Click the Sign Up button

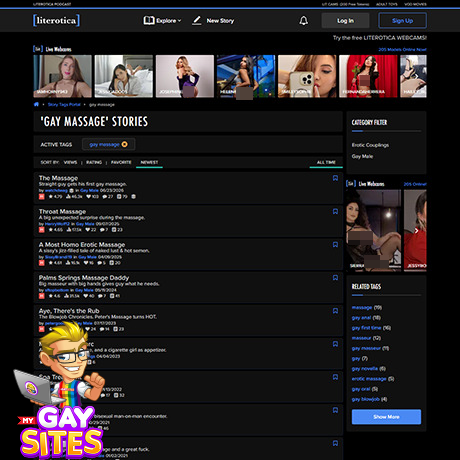coord(402,21)
